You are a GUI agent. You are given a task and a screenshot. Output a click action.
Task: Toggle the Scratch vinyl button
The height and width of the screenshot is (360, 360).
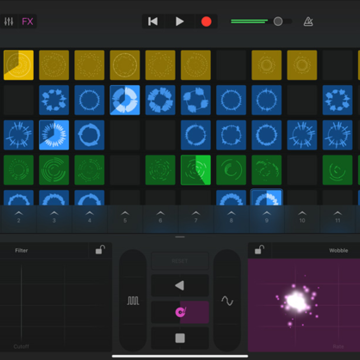(180, 312)
